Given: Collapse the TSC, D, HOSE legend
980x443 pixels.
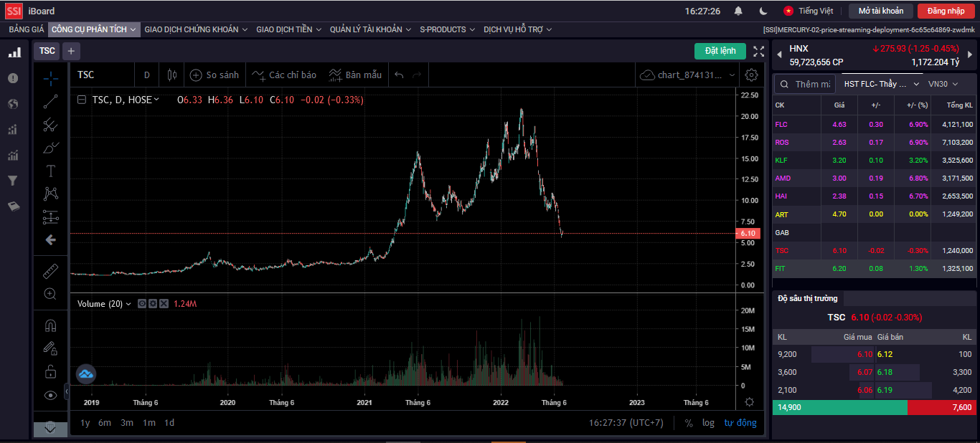Looking at the screenshot, I should tap(82, 100).
